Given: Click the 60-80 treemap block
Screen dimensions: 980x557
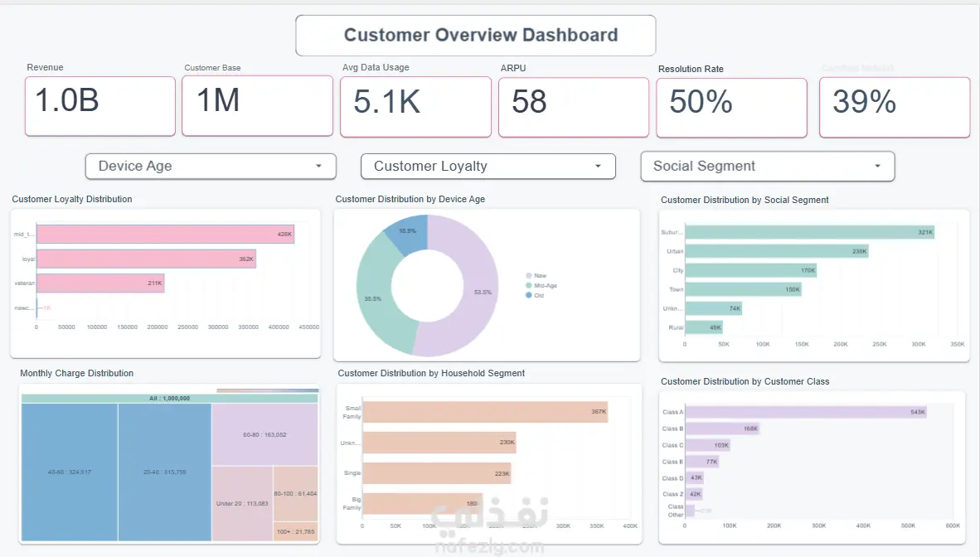Looking at the screenshot, I should coord(265,434).
